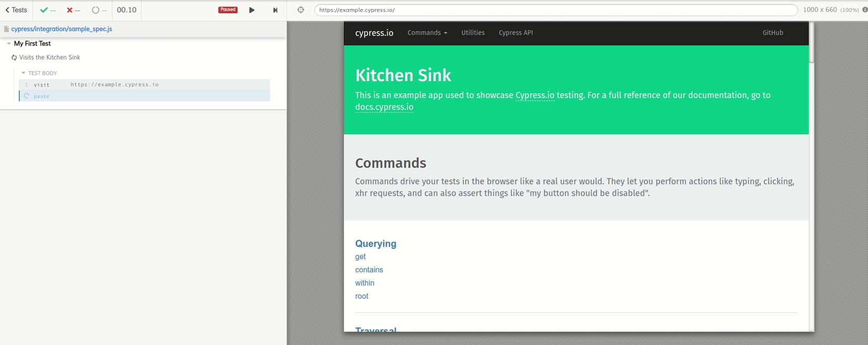Click the Kitchen Sink heading

(403, 75)
